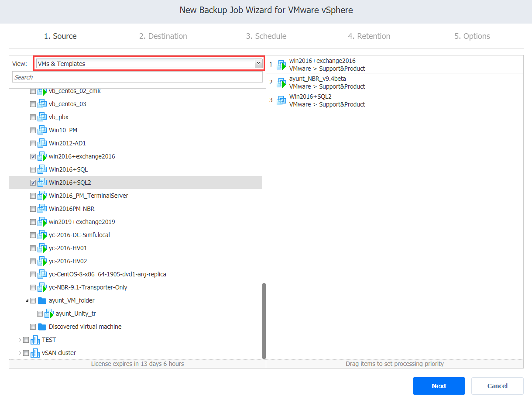
Task: Click the running VM icon for yc-2016-HV01
Action: [x=42, y=248]
